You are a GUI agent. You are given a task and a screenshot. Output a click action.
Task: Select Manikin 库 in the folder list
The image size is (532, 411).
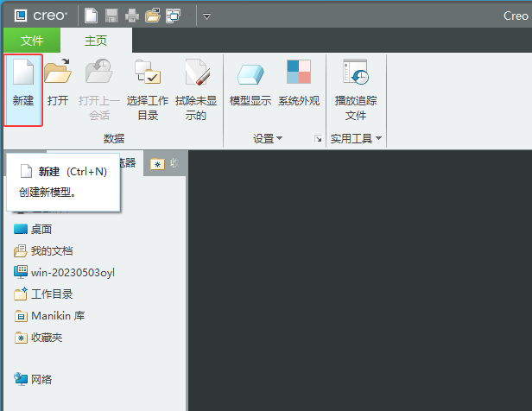click(49, 316)
